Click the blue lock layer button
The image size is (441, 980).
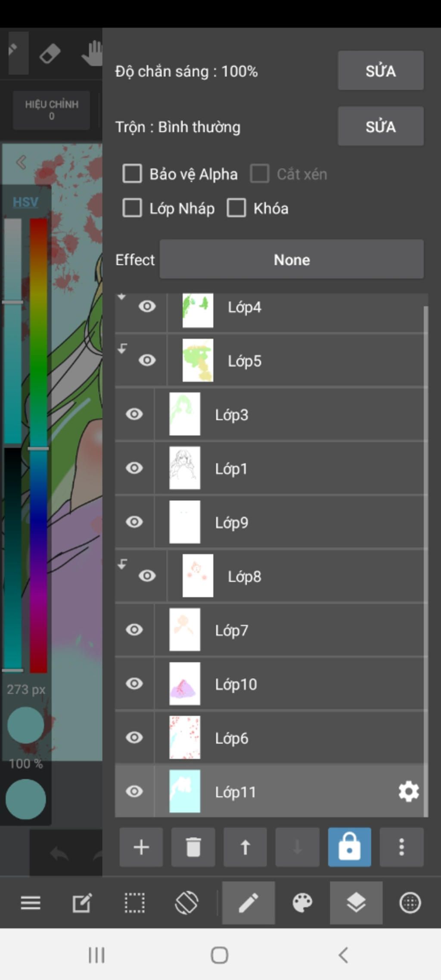click(349, 847)
